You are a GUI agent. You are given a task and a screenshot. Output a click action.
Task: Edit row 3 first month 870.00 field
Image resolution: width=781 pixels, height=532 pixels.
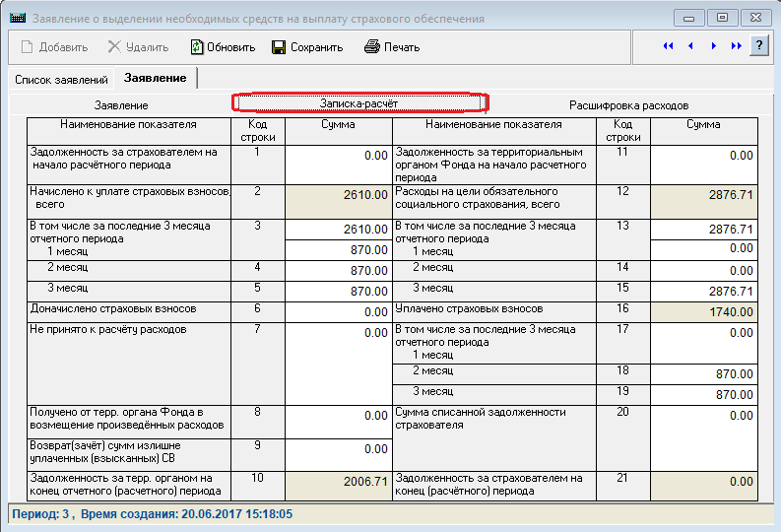[339, 250]
